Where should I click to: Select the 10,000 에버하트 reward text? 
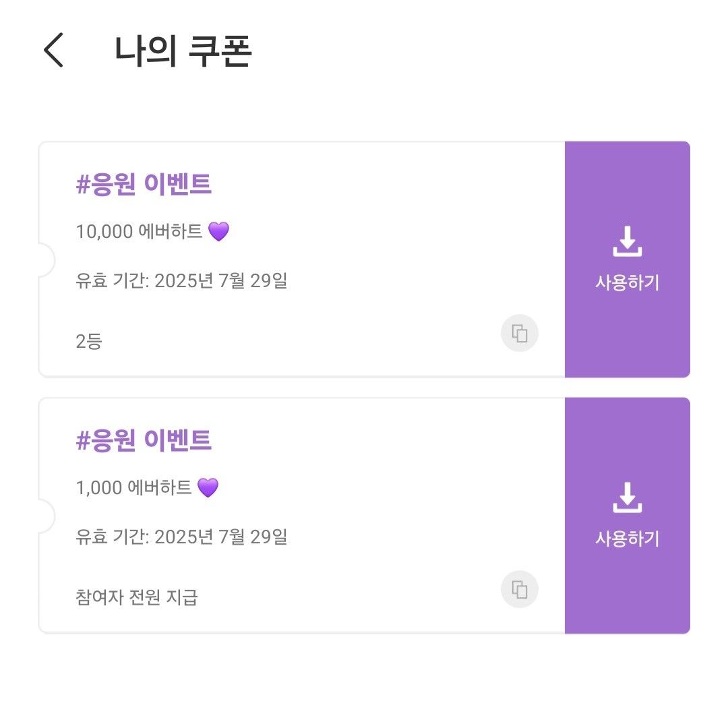(x=140, y=231)
